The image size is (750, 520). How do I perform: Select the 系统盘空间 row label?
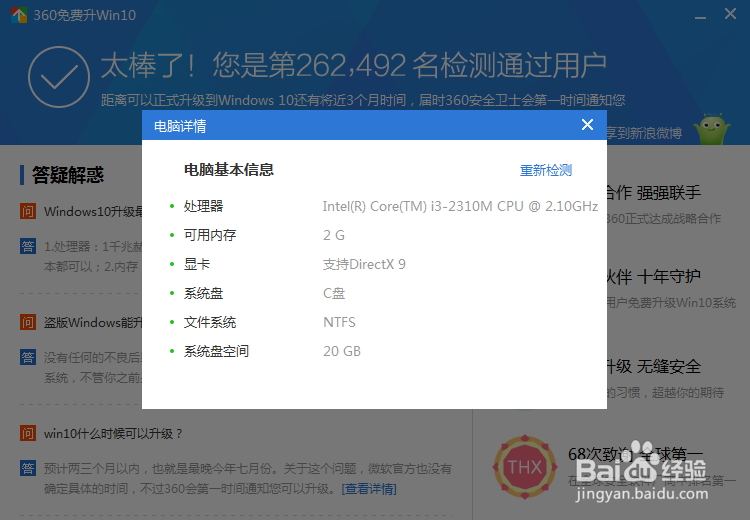[x=216, y=352]
